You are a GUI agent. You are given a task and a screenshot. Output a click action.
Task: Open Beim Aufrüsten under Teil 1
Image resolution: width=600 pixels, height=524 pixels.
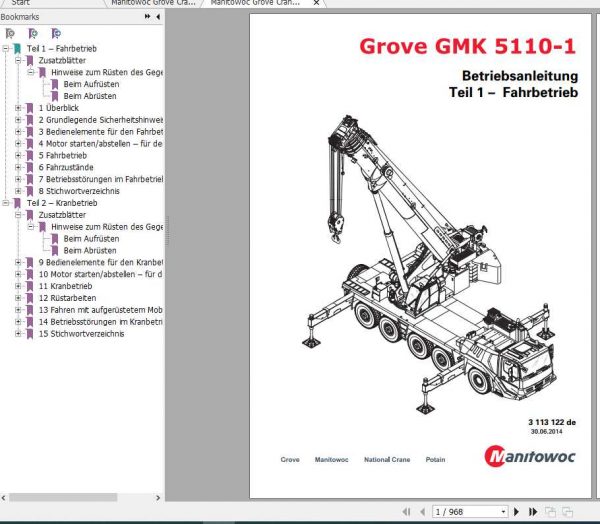[x=91, y=84]
